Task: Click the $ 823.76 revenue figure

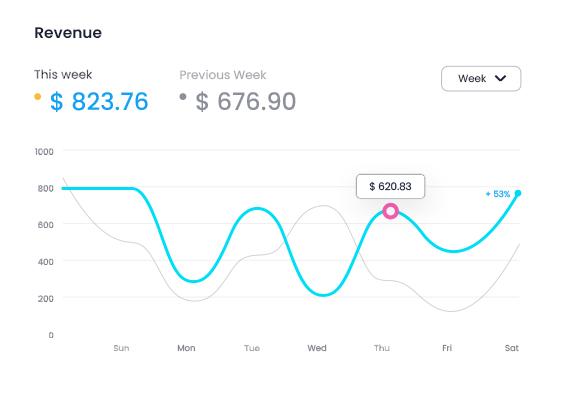Action: click(x=99, y=101)
